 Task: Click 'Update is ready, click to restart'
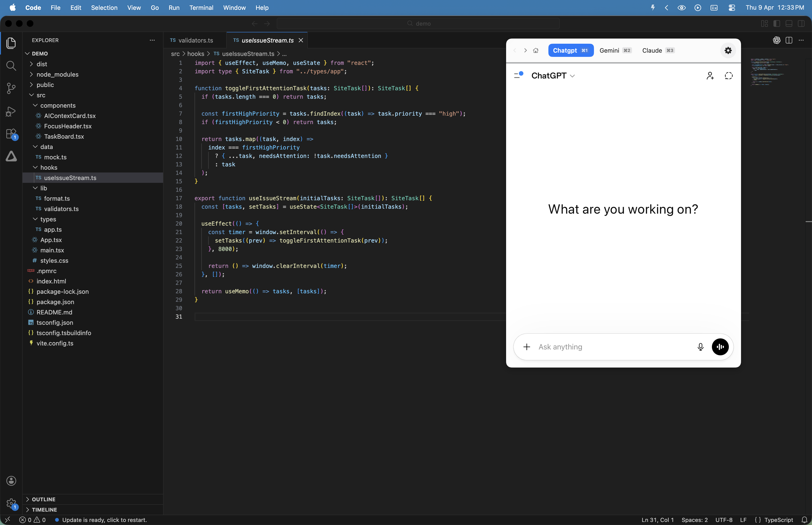(101, 520)
